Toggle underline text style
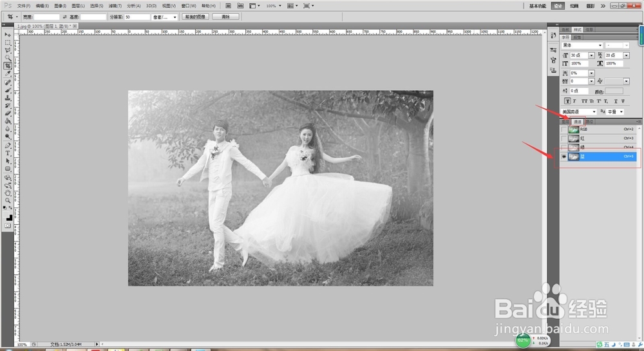Screen dimensions: 644x351 tap(615, 101)
